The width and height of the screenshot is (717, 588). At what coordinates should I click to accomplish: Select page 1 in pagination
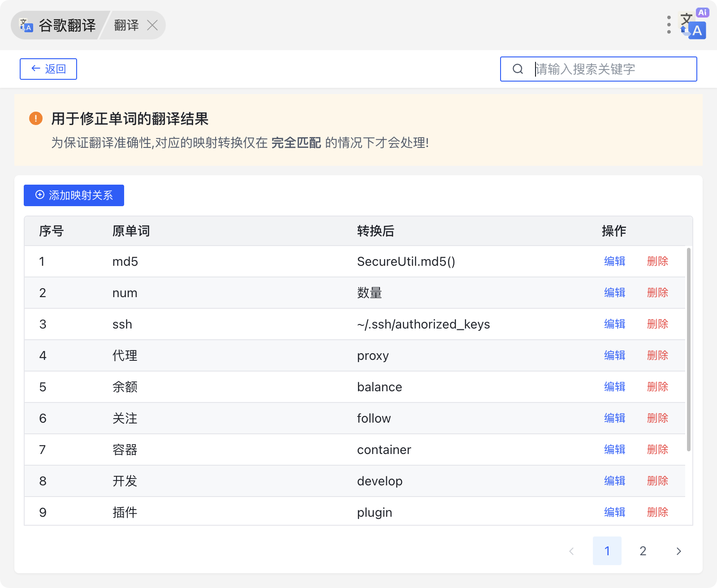(607, 551)
